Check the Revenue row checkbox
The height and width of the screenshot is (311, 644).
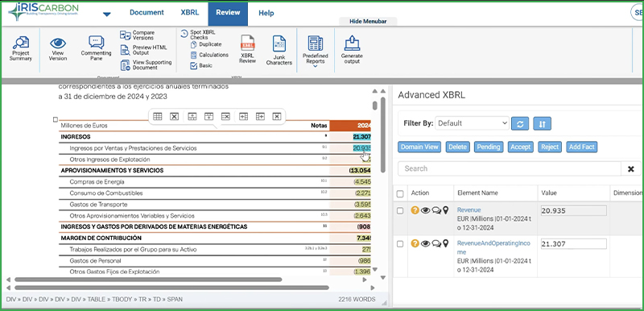(x=400, y=211)
